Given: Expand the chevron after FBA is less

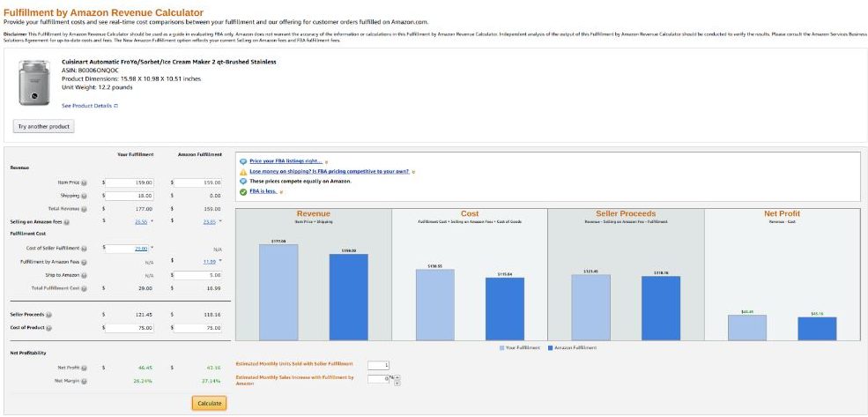Looking at the screenshot, I should click(x=281, y=193).
